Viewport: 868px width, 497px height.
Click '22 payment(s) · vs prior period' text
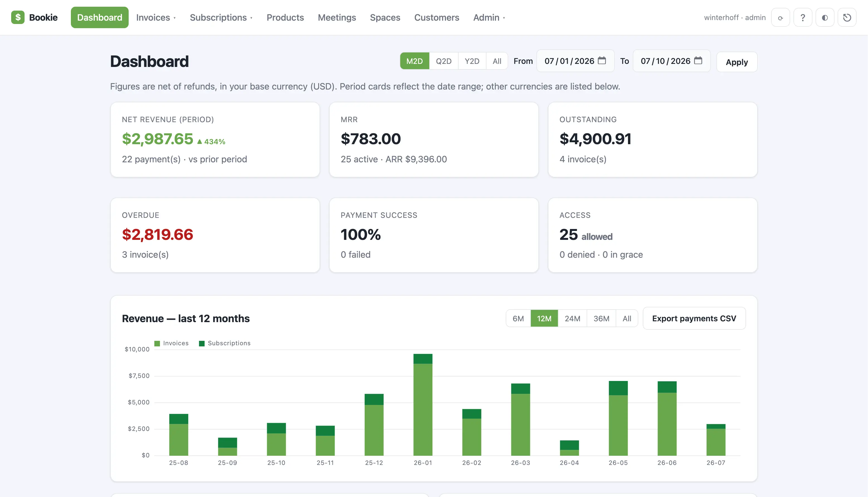184,159
